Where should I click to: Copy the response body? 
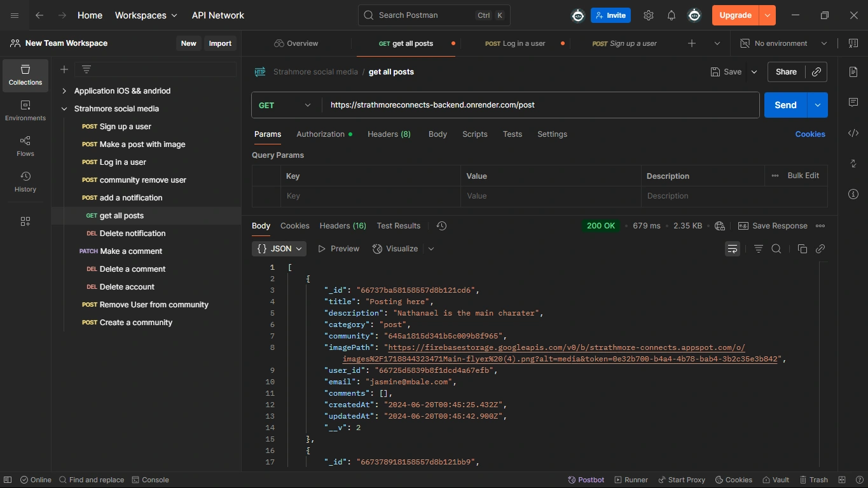coord(802,249)
